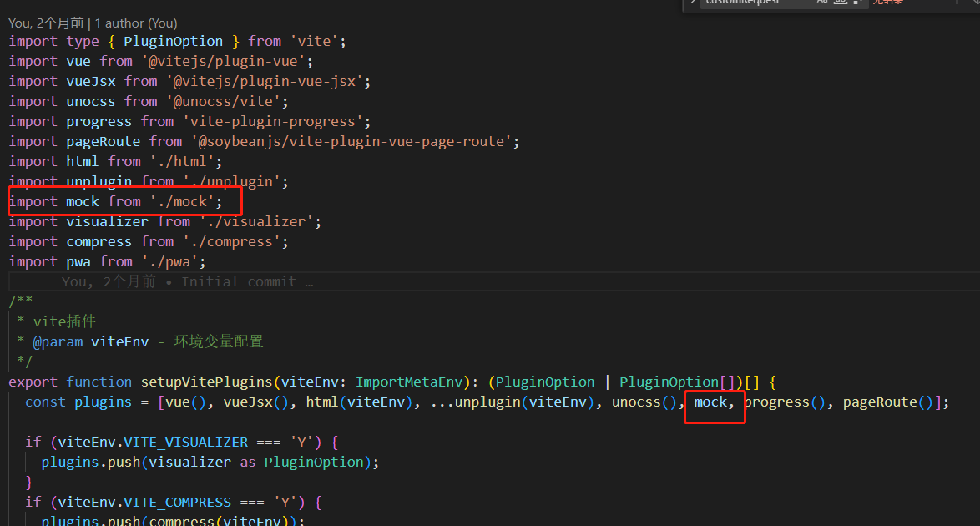Click the 'vite插件' comment text
This screenshot has height=526, width=980.
tap(64, 321)
